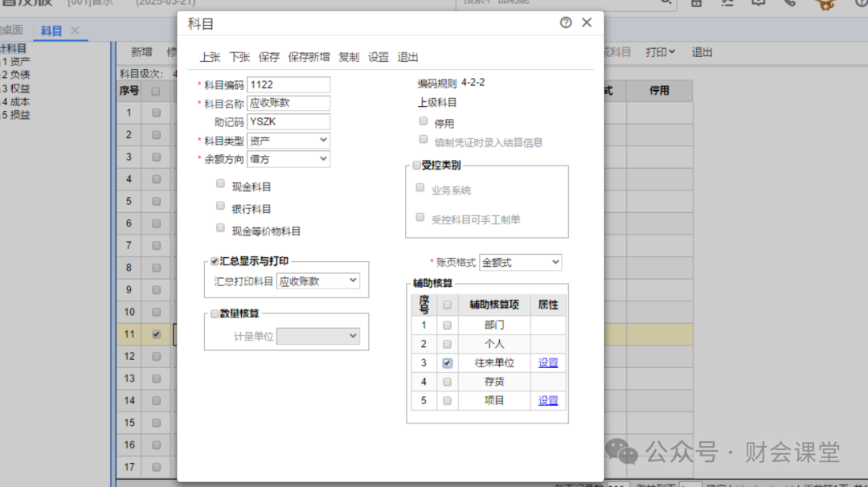This screenshot has width=868, height=487.
Task: Uncheck the 往来单位 auxiliary checkbox
Action: point(448,362)
